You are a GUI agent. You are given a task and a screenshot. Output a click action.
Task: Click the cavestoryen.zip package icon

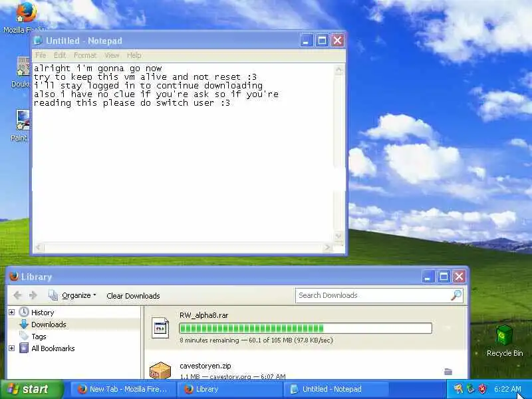pos(160,370)
